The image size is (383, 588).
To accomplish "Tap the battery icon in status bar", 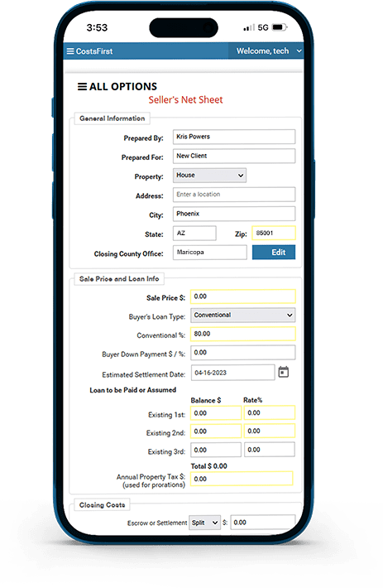I will tap(280, 27).
